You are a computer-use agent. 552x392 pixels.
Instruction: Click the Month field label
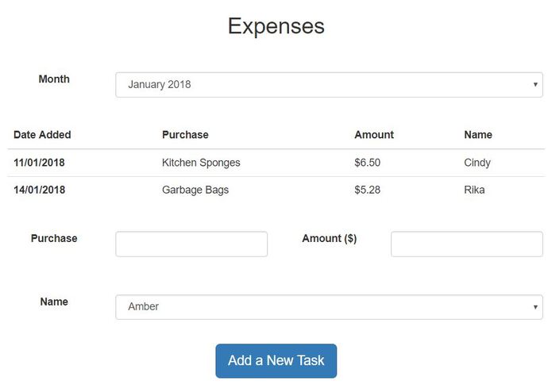54,79
